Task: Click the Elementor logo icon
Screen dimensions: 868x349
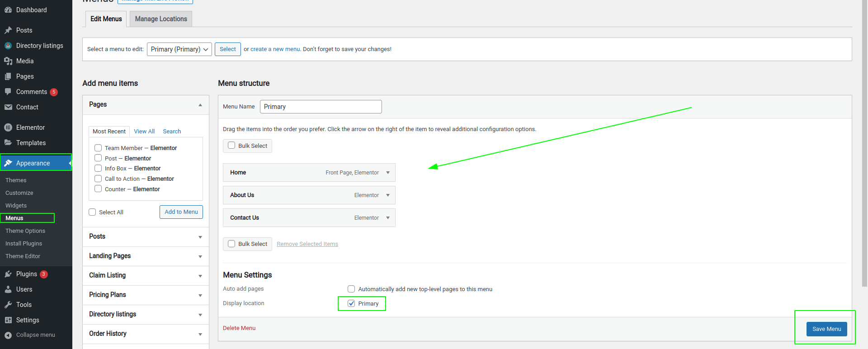Action: click(8, 127)
